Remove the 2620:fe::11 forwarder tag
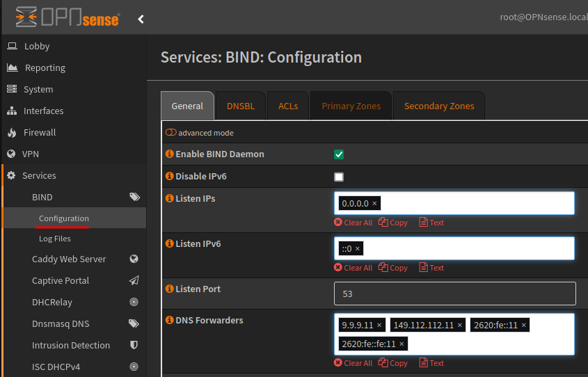Viewport: 588px width, 377px height. click(524, 326)
